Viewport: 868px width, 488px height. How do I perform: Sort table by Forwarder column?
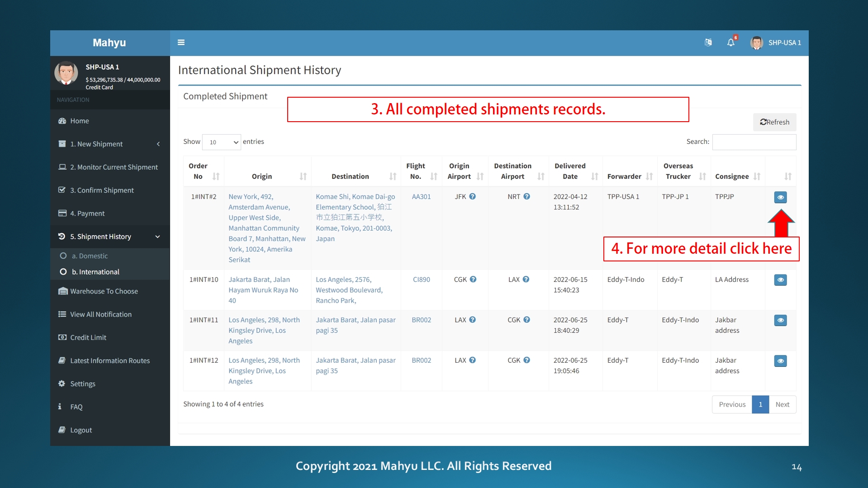pos(630,171)
